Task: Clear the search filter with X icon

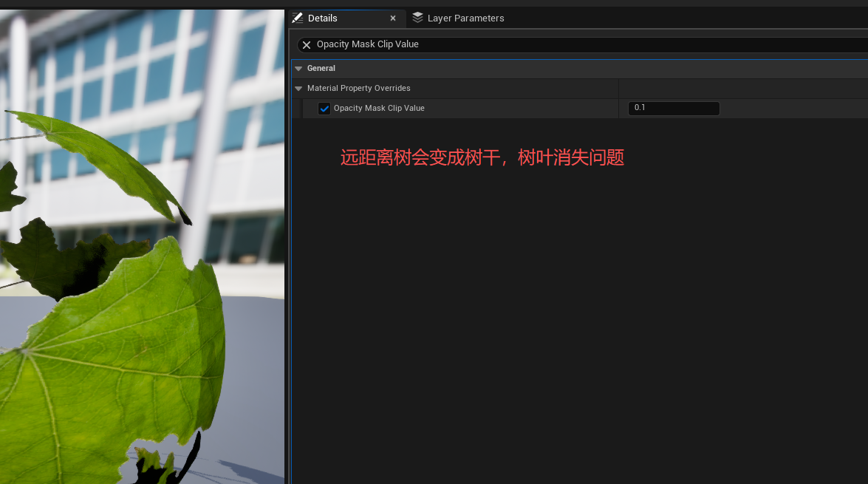Action: (307, 45)
